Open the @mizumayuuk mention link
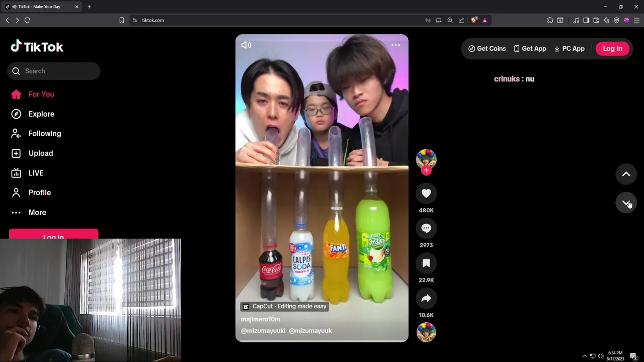 point(310,331)
